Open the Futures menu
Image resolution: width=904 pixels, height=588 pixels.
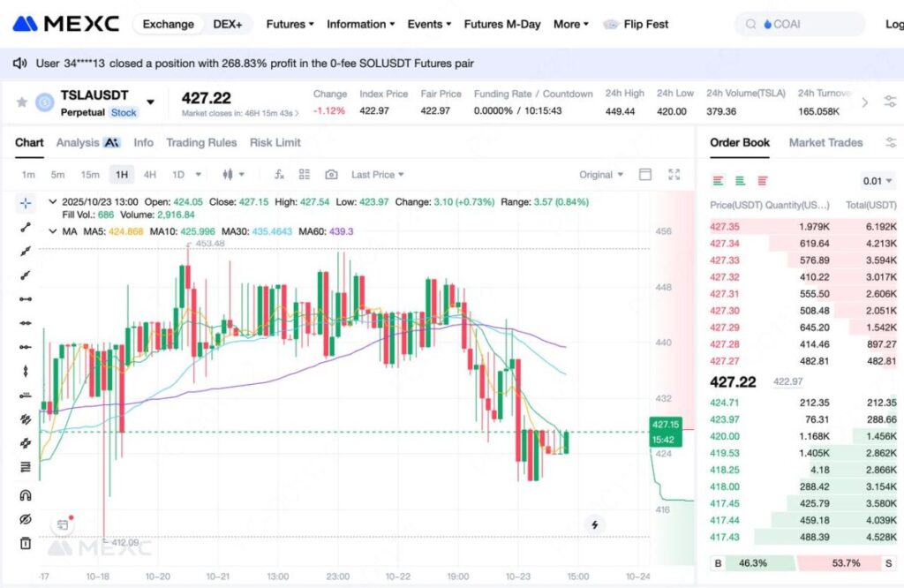[x=290, y=24]
